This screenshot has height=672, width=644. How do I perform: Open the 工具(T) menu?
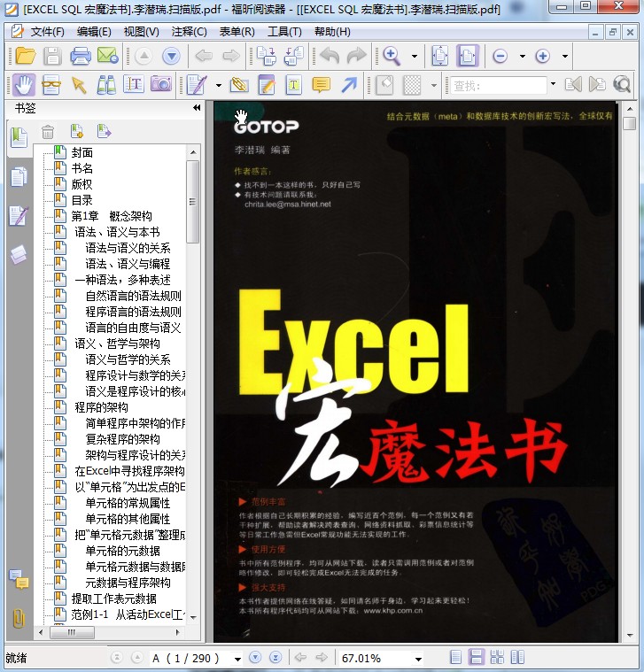coord(284,32)
